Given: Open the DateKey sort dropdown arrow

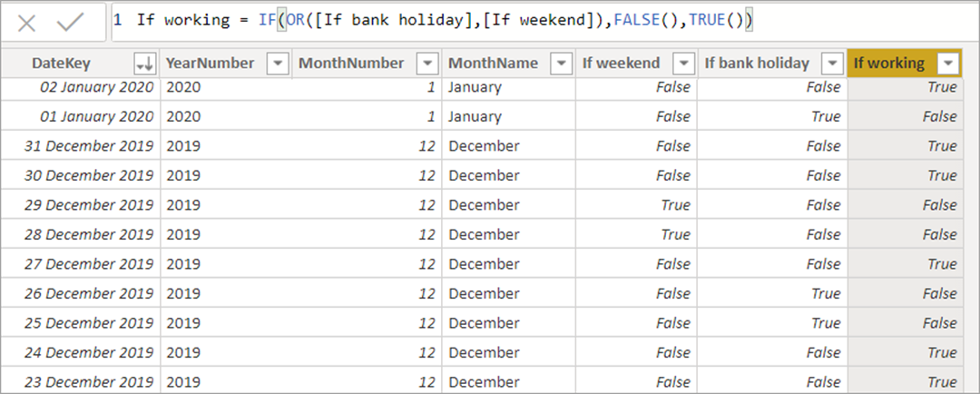Looking at the screenshot, I should pos(143,64).
